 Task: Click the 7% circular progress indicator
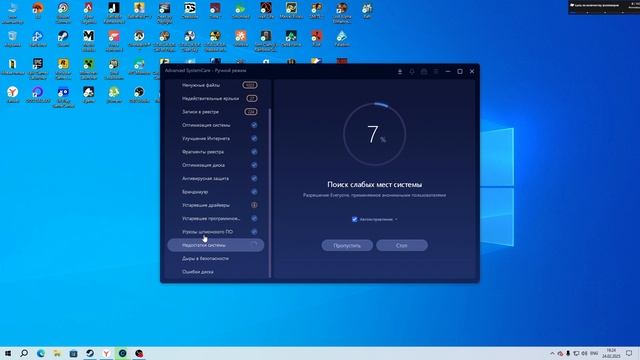pos(374,134)
